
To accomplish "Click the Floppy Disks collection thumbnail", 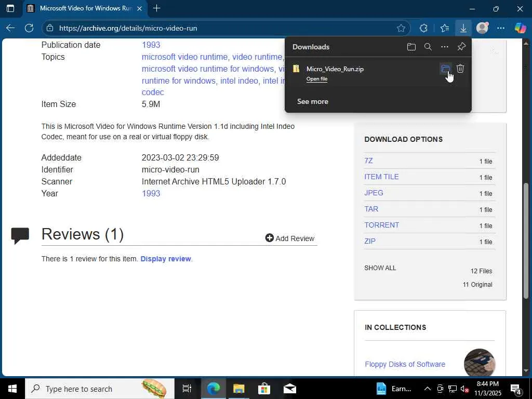I will pyautogui.click(x=480, y=362).
